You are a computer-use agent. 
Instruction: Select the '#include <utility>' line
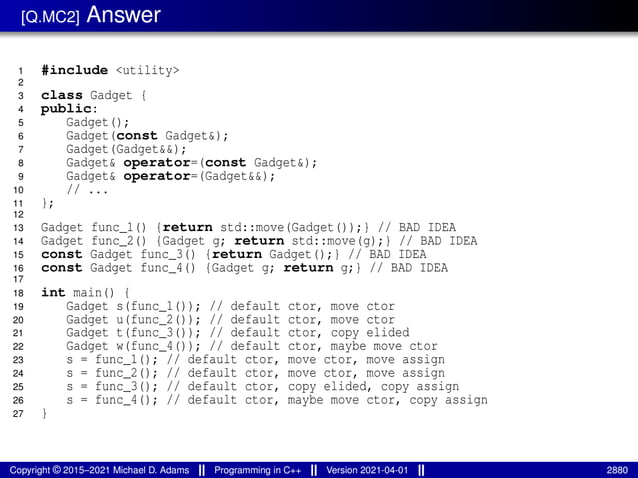110,70
